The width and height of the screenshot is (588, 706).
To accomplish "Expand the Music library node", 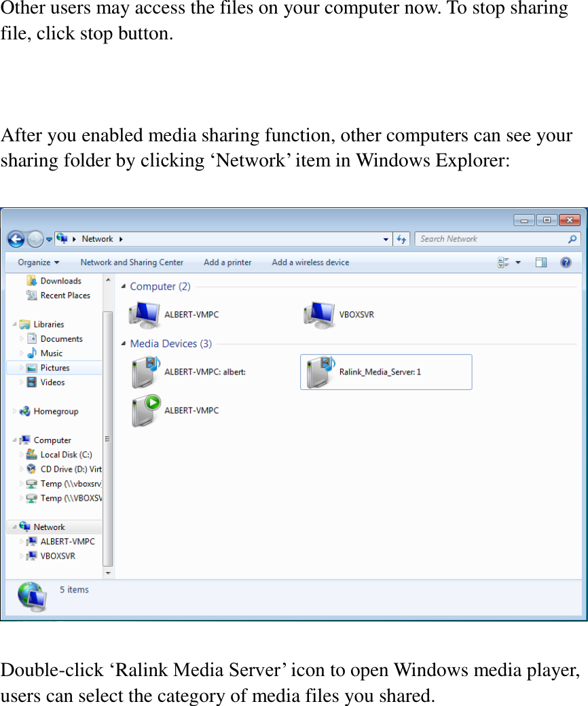I will coord(21,353).
